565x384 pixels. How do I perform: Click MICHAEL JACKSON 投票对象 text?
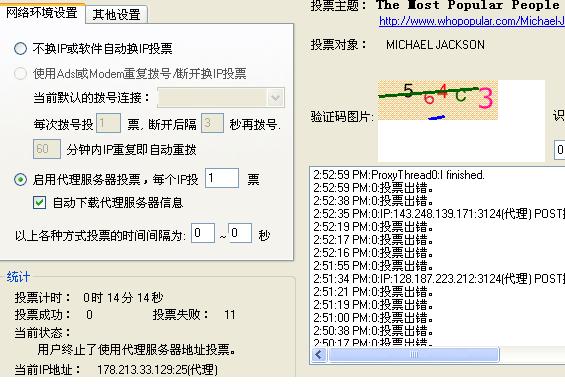click(435, 45)
